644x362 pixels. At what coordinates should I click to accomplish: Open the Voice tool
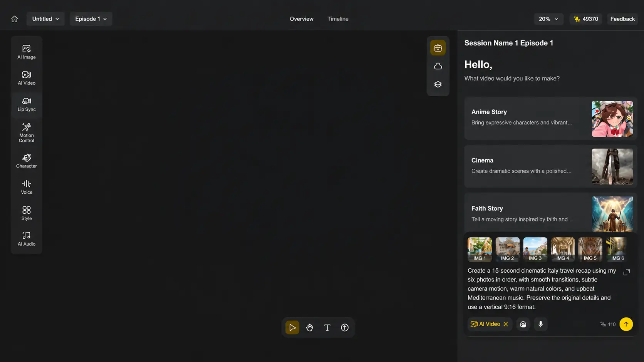27,187
